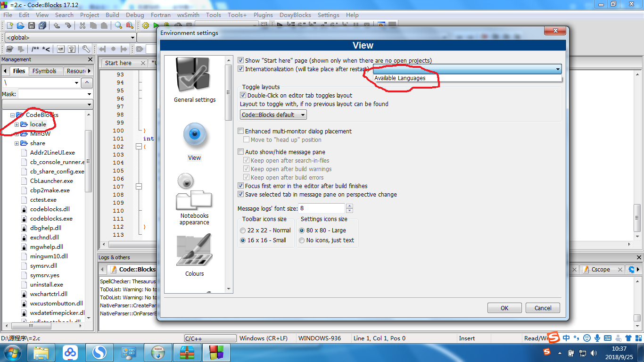The width and height of the screenshot is (644, 362).
Task: Click the DoxyBlocks wrench preferences icon
Action: click(86, 49)
